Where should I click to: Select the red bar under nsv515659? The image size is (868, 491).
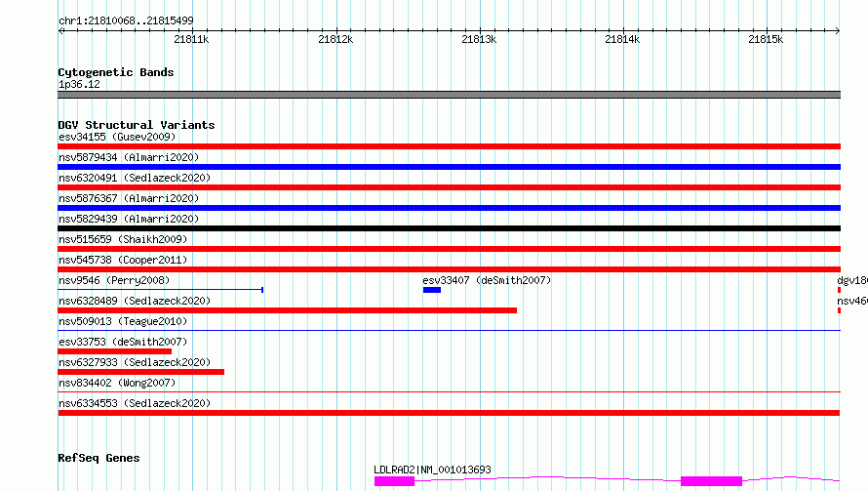(x=449, y=249)
